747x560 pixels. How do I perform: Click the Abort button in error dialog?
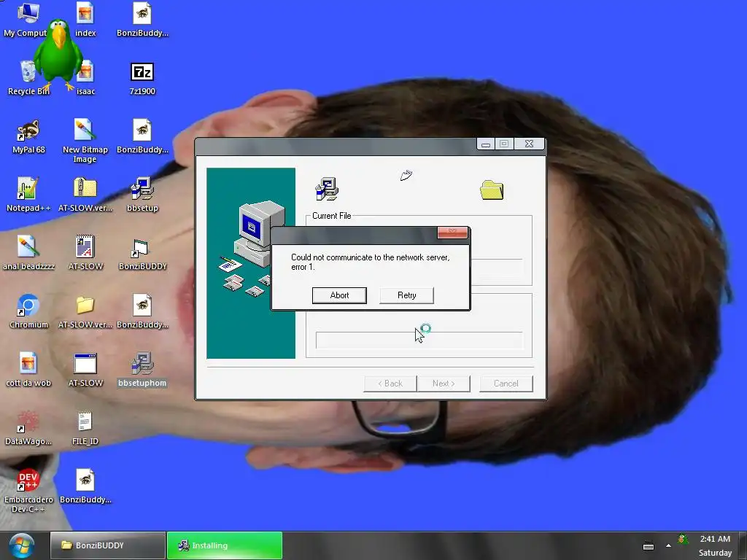coord(339,295)
